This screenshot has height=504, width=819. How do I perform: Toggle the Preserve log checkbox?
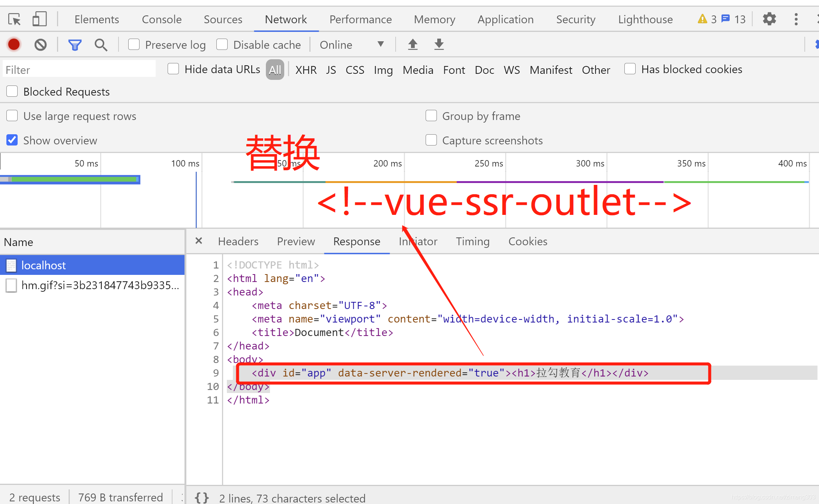tap(132, 45)
